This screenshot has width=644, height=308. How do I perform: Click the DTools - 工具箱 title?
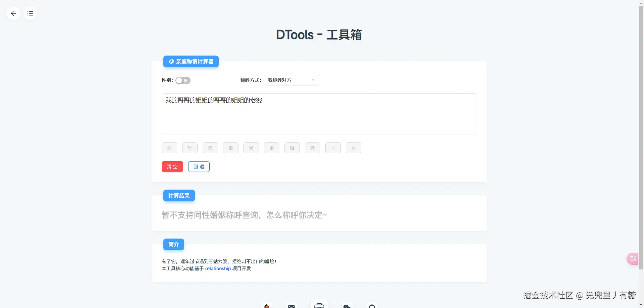coord(319,35)
